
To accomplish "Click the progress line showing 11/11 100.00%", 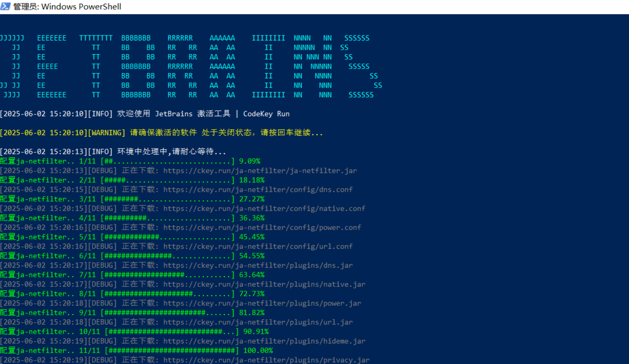I will (x=136, y=351).
